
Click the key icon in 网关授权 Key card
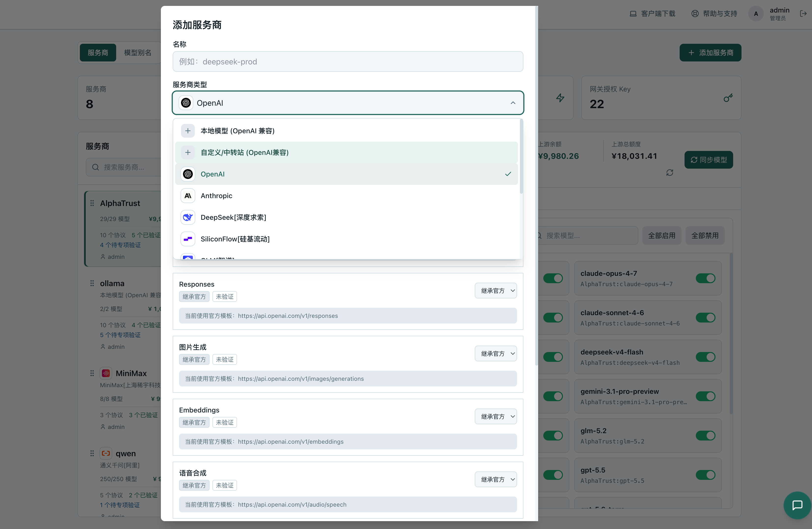point(728,98)
